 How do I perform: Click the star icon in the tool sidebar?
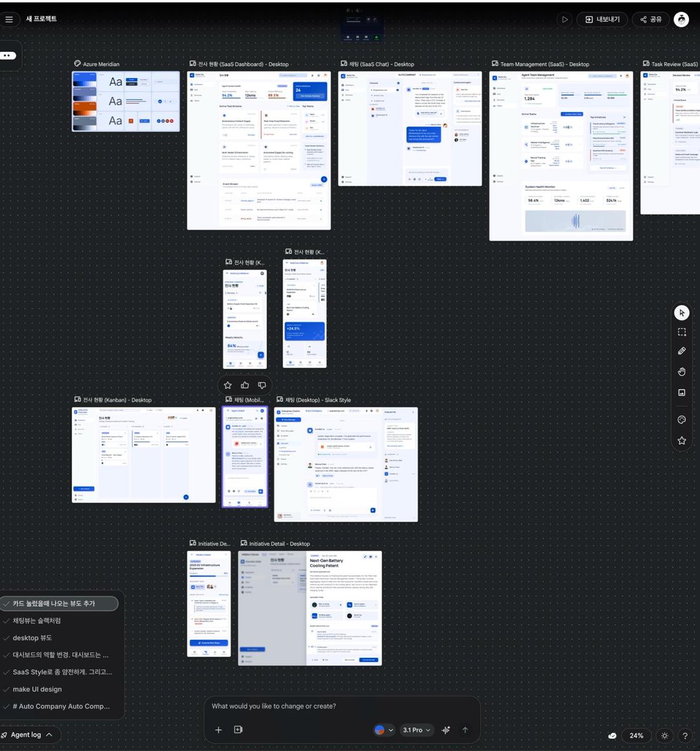click(x=682, y=441)
